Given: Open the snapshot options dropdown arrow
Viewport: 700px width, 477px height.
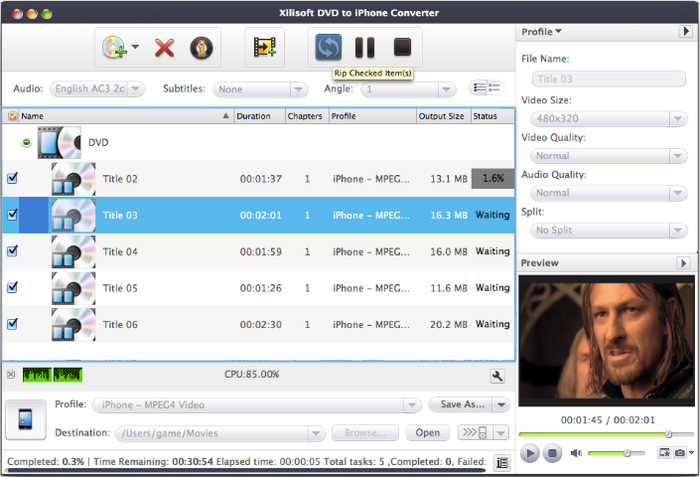Looking at the screenshot, I should coord(691,453).
